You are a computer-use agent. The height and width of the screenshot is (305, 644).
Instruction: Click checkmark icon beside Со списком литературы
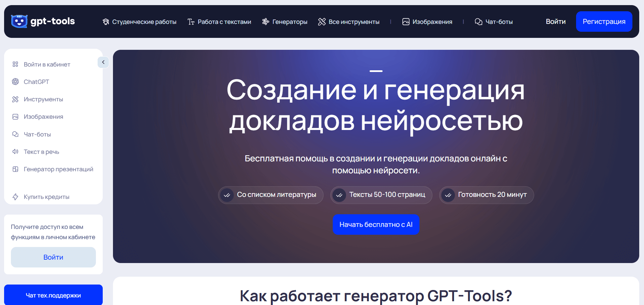click(x=227, y=195)
